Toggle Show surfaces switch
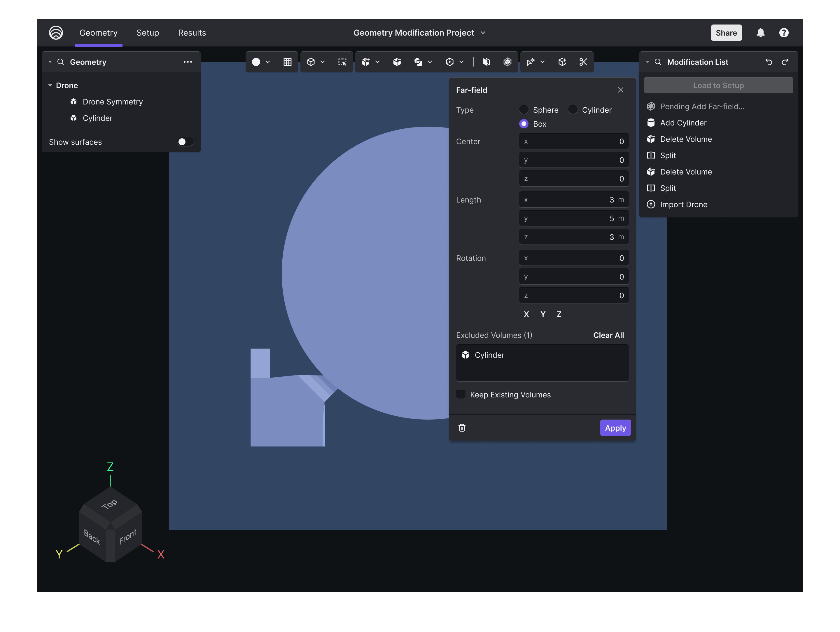Screen dimensions: 840x632 pyautogui.click(x=185, y=142)
